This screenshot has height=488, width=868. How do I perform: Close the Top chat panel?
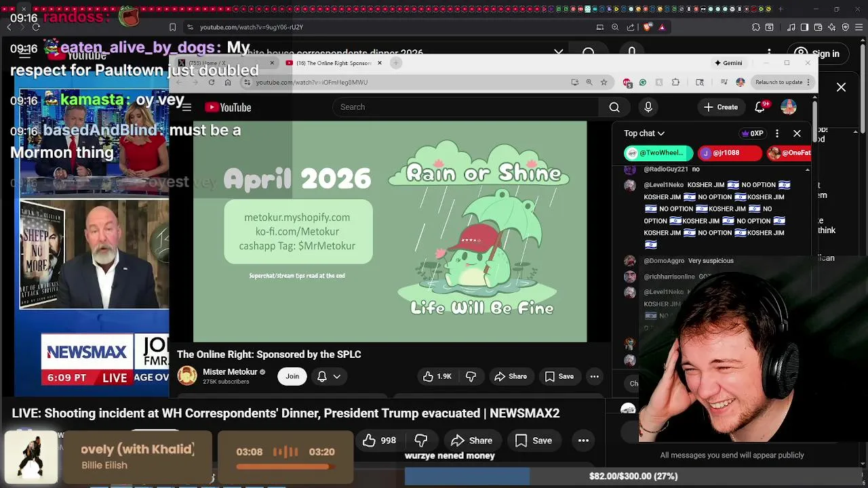[x=797, y=134]
